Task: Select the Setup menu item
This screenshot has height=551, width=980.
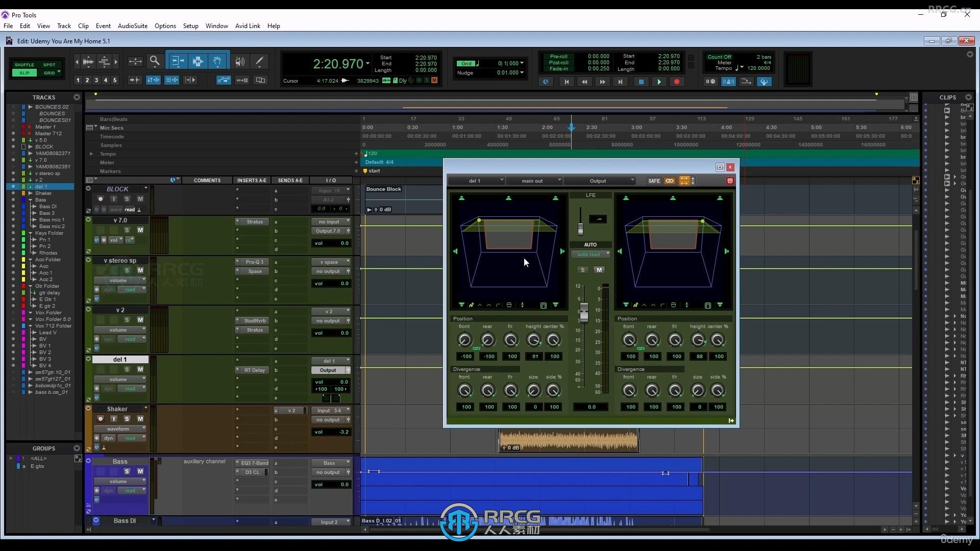Action: coord(190,26)
